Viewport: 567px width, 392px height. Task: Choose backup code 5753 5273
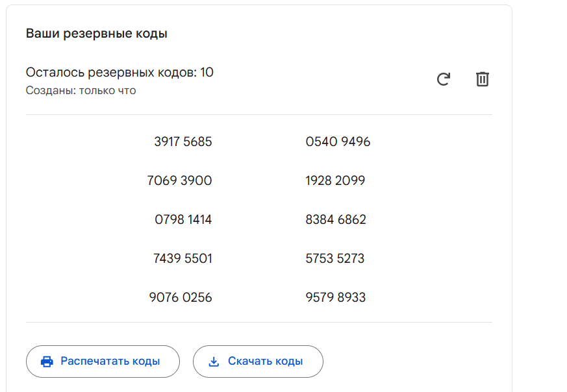coord(335,258)
